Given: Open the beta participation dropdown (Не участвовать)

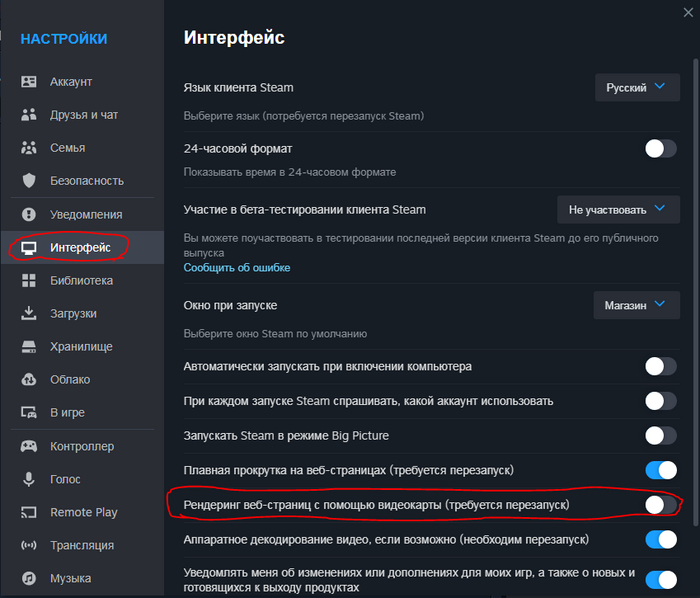Looking at the screenshot, I should tap(616, 210).
